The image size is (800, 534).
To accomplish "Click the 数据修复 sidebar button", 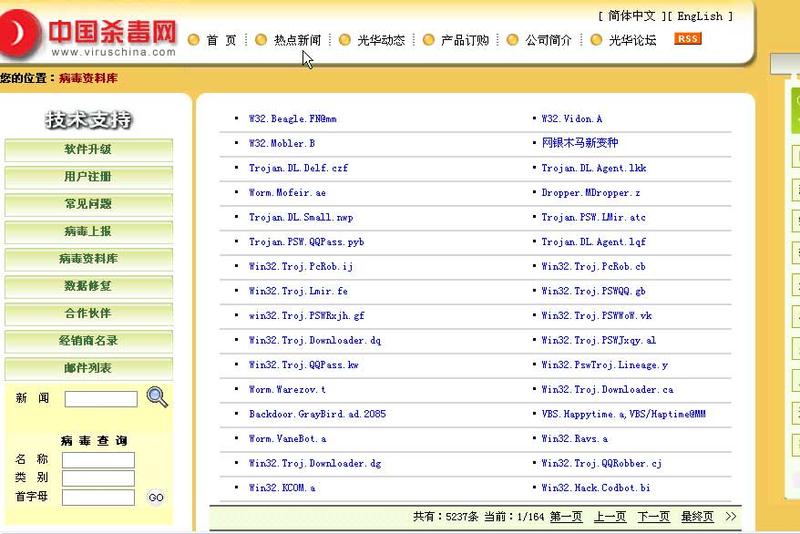I will (x=88, y=286).
